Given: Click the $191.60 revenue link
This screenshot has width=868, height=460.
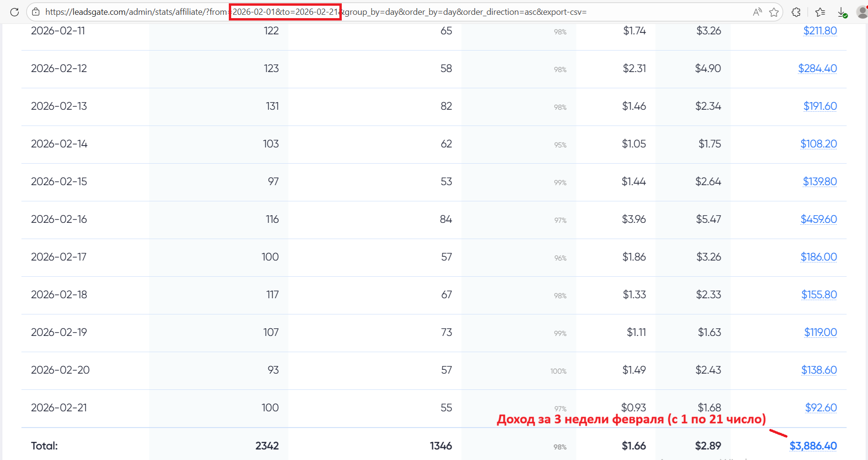Looking at the screenshot, I should [x=820, y=106].
